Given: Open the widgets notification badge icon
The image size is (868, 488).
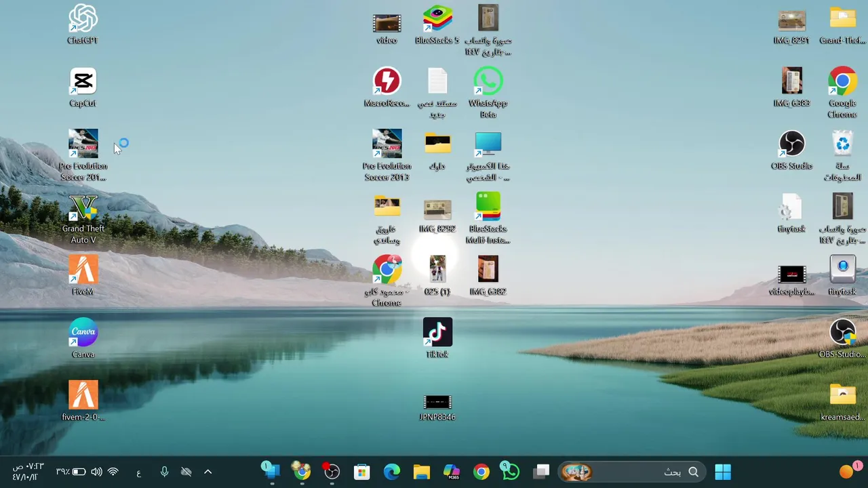Looking at the screenshot, I should point(849,471).
